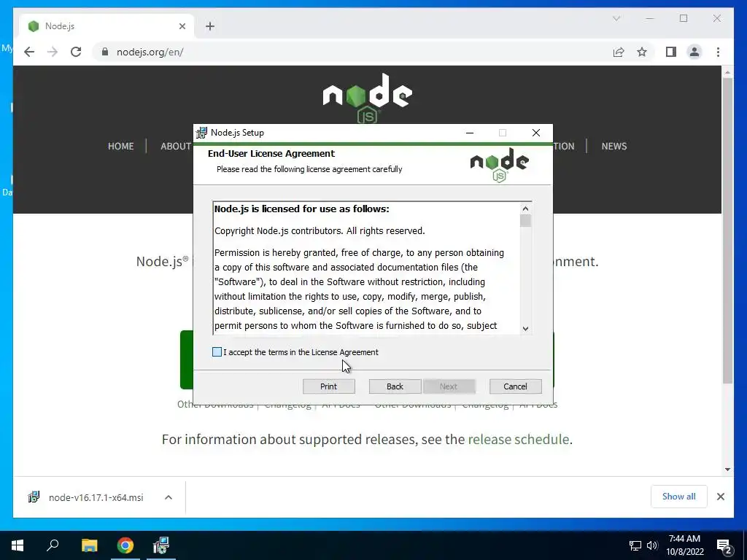Image resolution: width=747 pixels, height=560 pixels.
Task: Open Chrome tab search chevron
Action: click(616, 18)
